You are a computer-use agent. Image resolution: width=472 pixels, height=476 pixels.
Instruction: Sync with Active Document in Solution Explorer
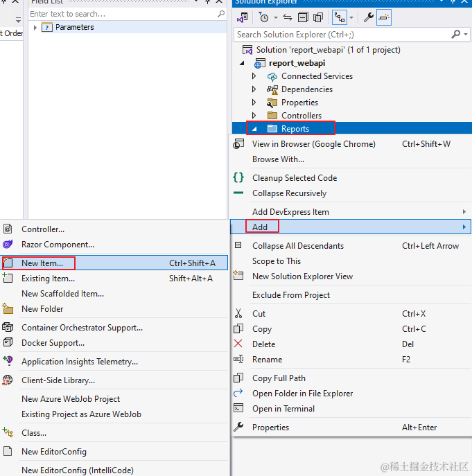click(x=288, y=17)
